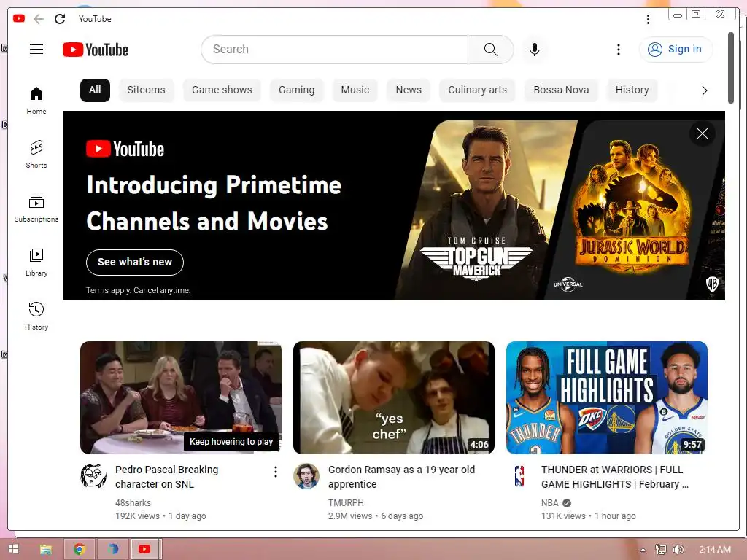Open Home in the sidebar
The image size is (747, 560).
[x=36, y=101]
